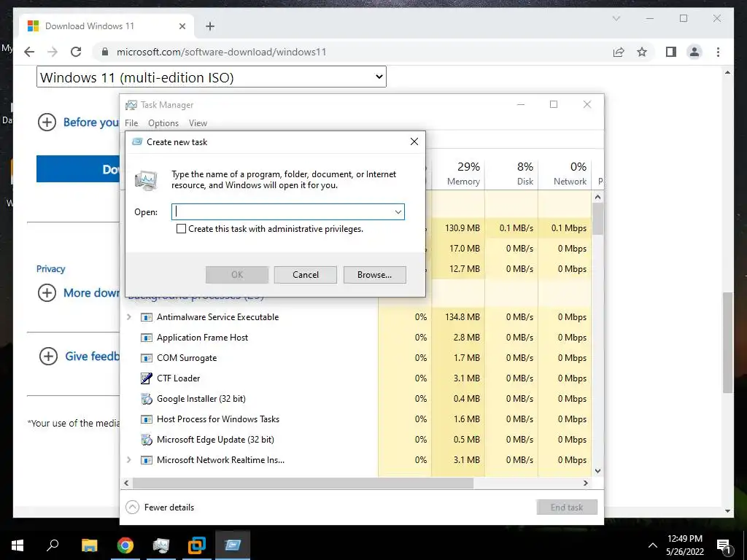This screenshot has width=747, height=560.
Task: Sort by the Network column header
Action: point(565,174)
